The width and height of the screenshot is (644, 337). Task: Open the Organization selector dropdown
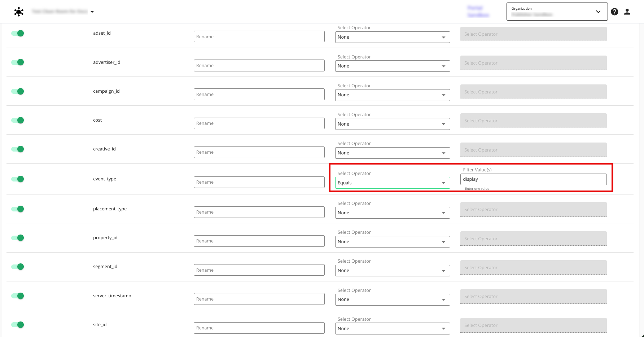[x=557, y=12]
